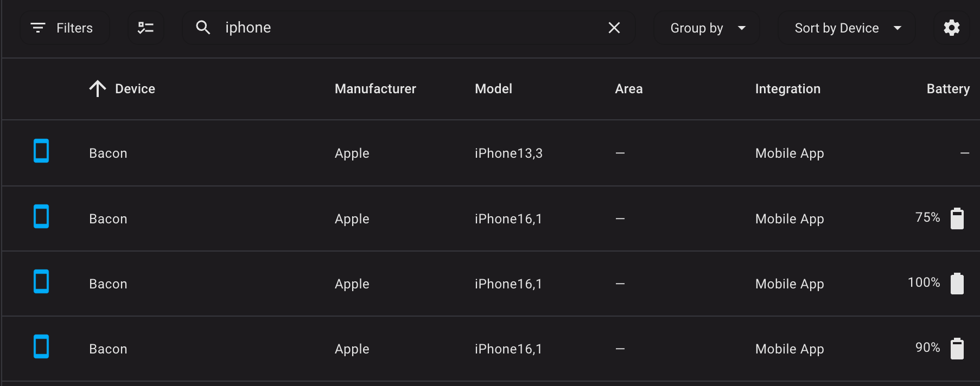Click the battery icon on the 90% row
The height and width of the screenshot is (386, 980).
click(957, 349)
